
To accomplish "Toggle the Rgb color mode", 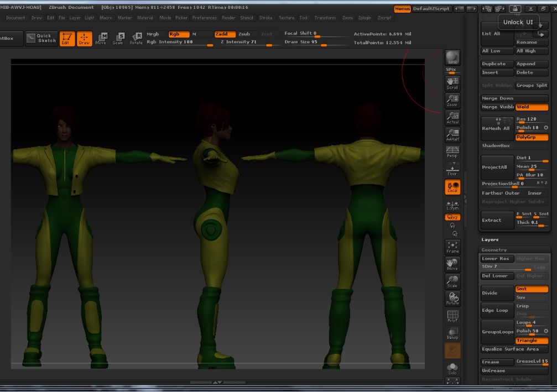I will click(179, 34).
